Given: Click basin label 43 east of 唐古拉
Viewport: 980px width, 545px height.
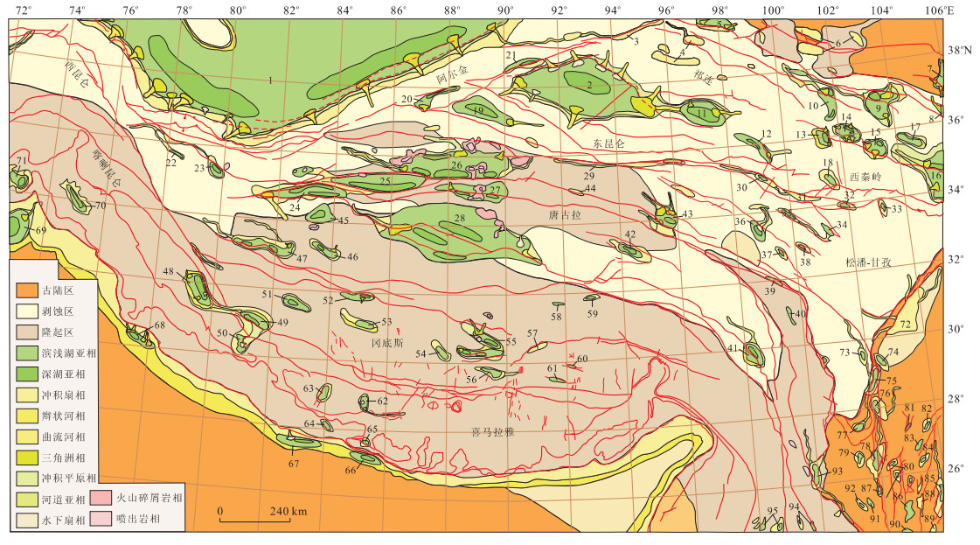Looking at the screenshot, I should 687,214.
